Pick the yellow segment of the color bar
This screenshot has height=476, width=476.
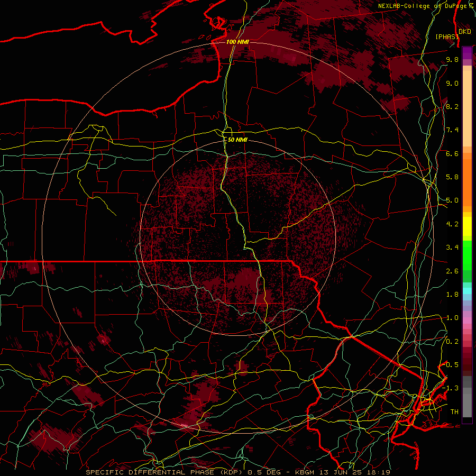467,226
